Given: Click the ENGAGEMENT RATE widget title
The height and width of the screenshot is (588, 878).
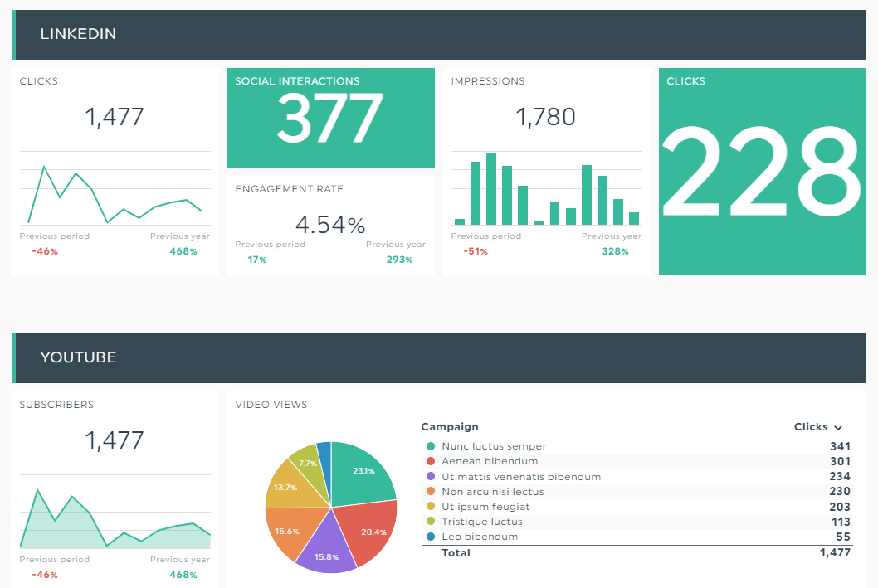Looking at the screenshot, I should click(x=290, y=189).
